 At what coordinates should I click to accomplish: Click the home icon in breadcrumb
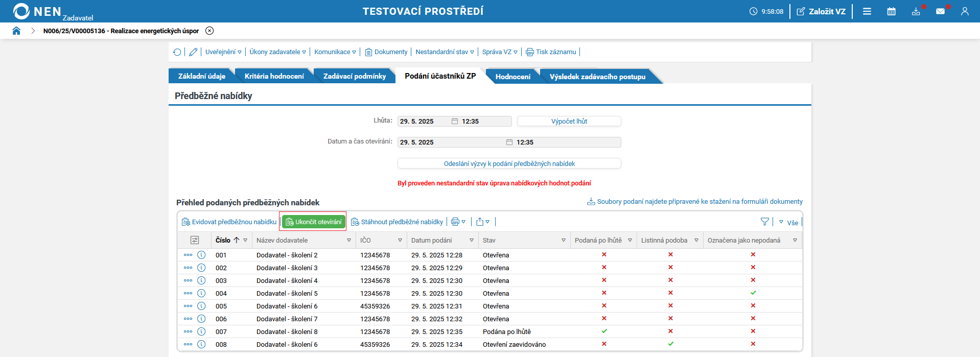tap(16, 31)
